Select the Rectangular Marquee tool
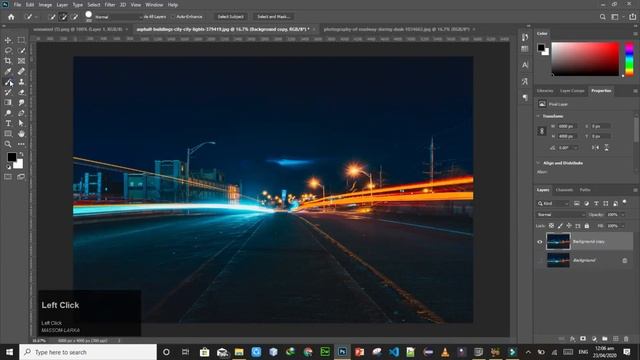640x360 pixels. (x=21, y=40)
